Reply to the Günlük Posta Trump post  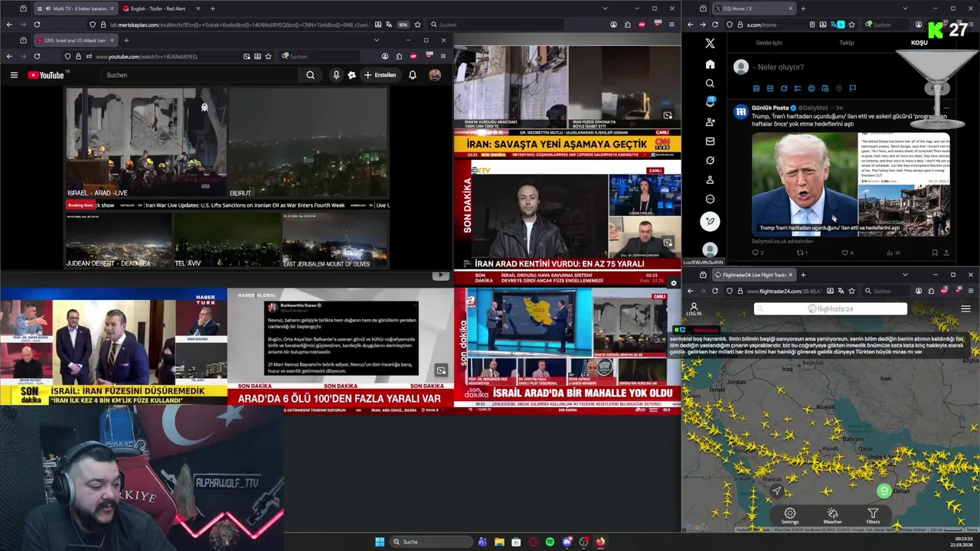point(756,253)
